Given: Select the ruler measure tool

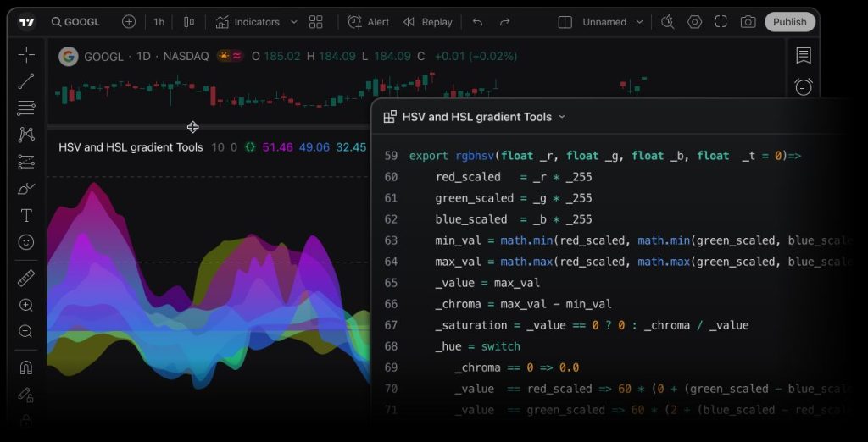Looking at the screenshot, I should [26, 278].
